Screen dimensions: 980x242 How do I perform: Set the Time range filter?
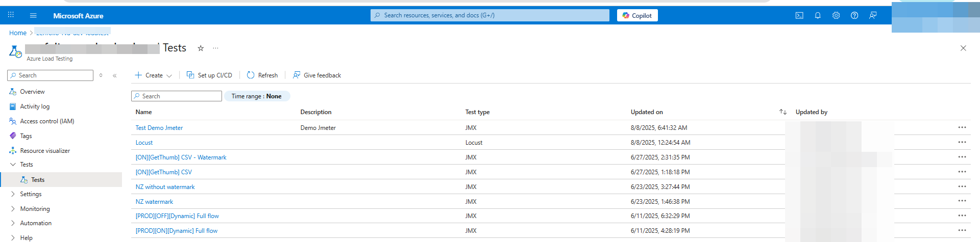[x=257, y=96]
